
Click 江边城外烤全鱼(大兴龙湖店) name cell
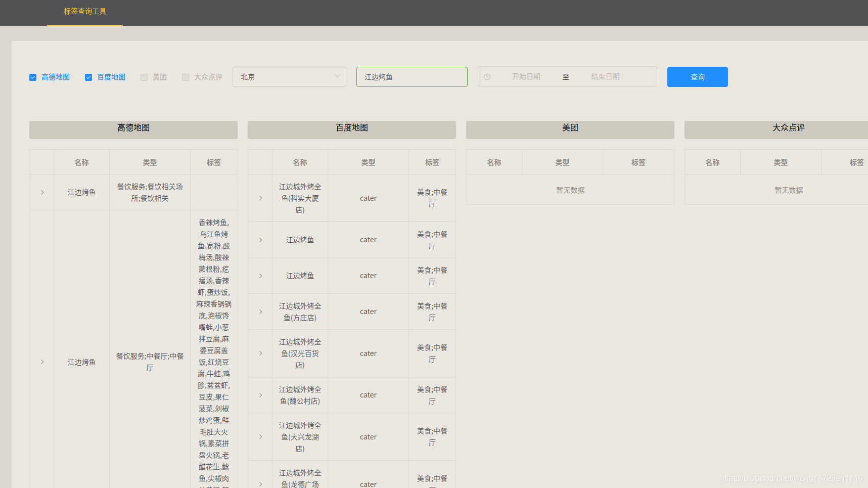pyautogui.click(x=300, y=437)
